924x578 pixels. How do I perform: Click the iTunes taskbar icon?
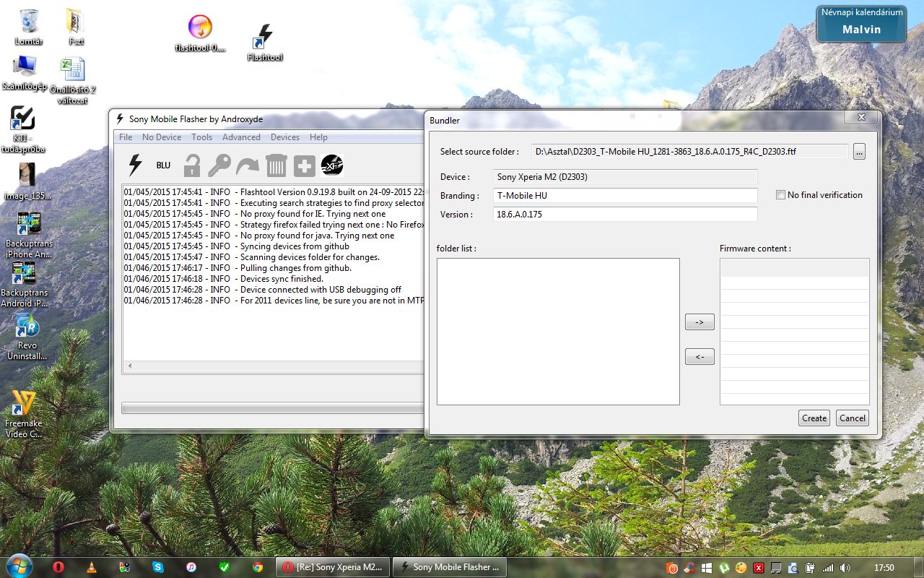(191, 567)
